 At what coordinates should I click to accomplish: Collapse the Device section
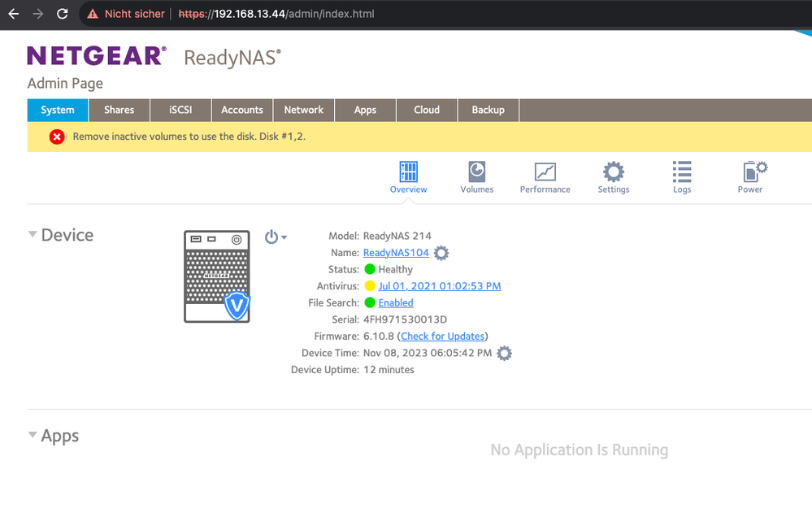[x=33, y=234]
